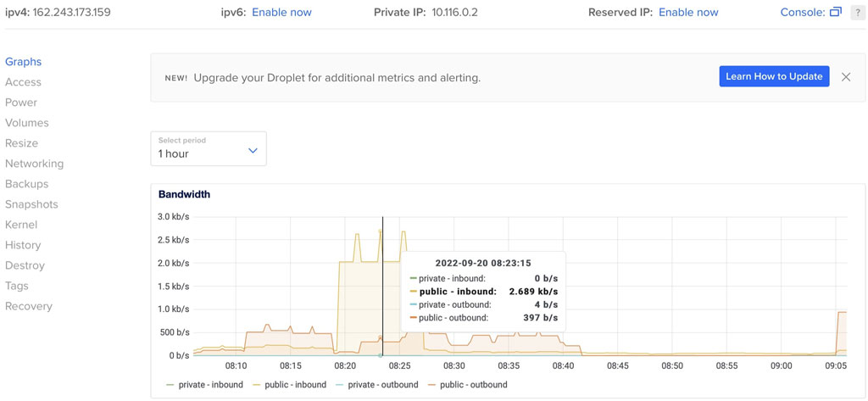The width and height of the screenshot is (868, 401).
Task: Open the Access section
Action: point(23,82)
